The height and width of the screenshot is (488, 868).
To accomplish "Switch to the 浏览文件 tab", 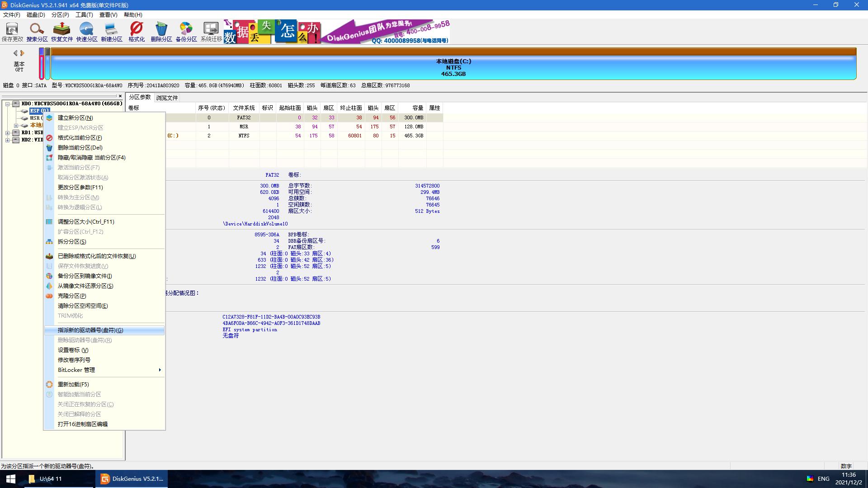I will [167, 98].
